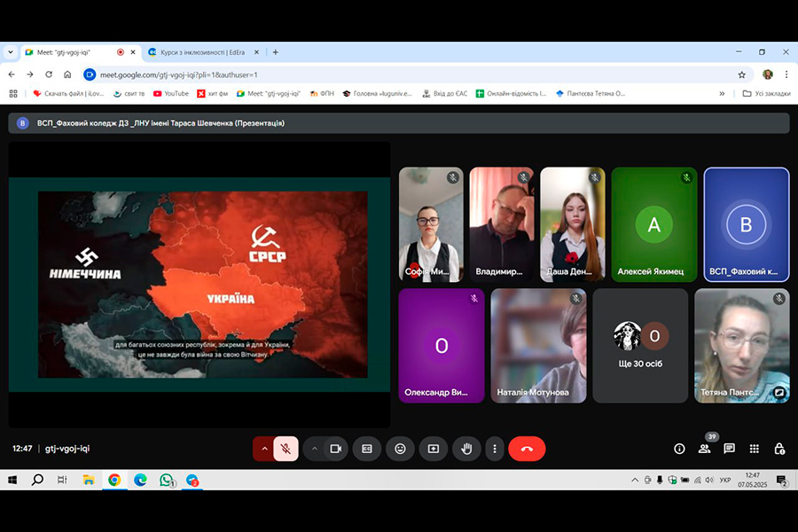Open more options three-dot menu in Meet

coord(494,449)
